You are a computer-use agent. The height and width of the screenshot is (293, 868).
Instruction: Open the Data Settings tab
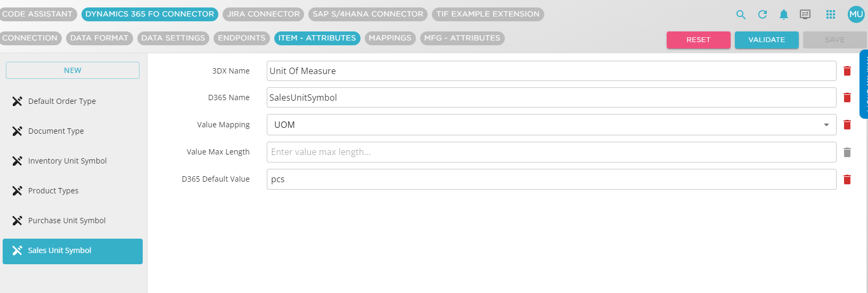(173, 38)
